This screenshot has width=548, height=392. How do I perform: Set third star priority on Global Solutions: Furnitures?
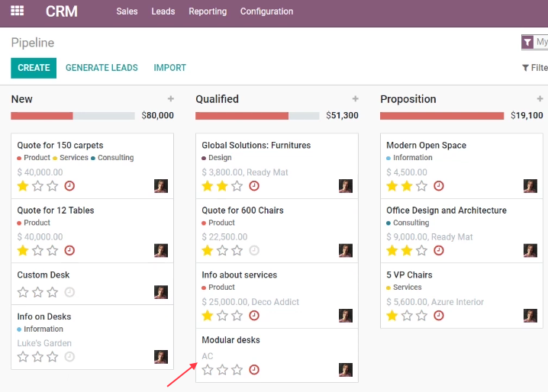pyautogui.click(x=237, y=186)
